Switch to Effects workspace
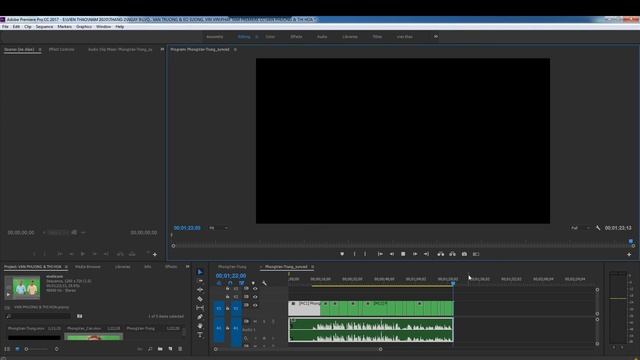The image size is (640, 360). (296, 37)
